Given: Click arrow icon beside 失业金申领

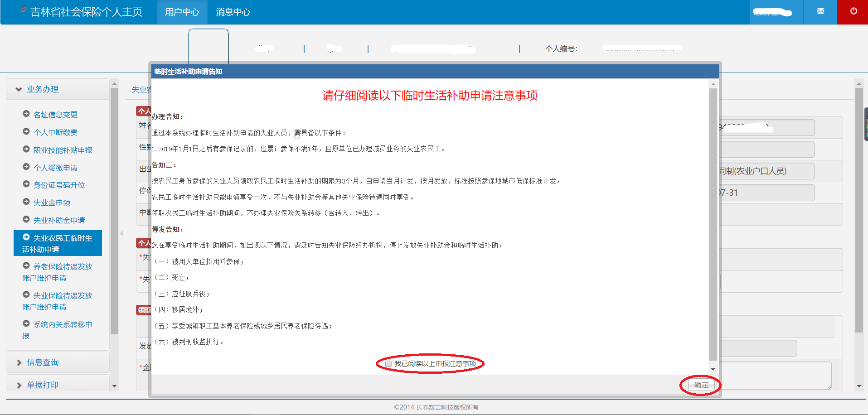Looking at the screenshot, I should click(x=26, y=202).
